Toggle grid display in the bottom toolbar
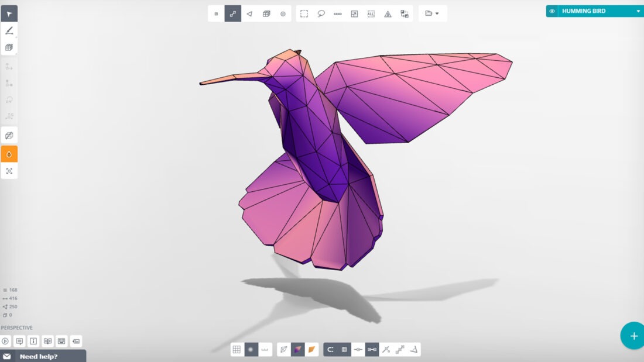The width and height of the screenshot is (644, 362). pyautogui.click(x=237, y=349)
